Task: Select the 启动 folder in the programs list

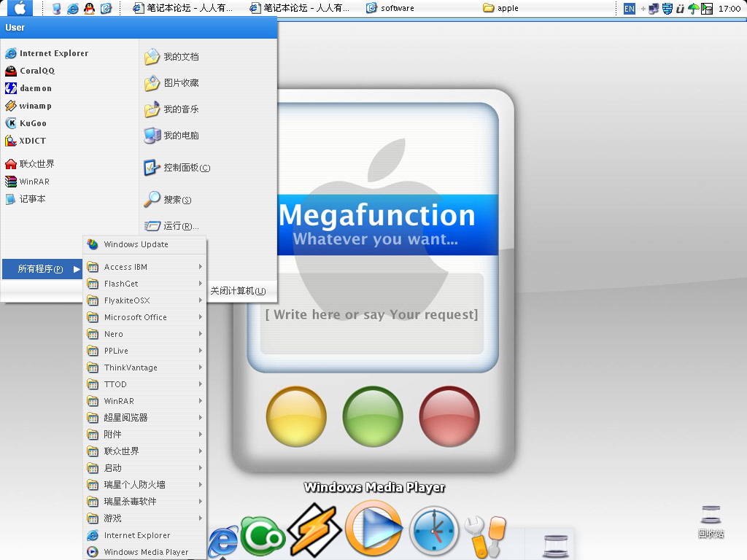Action: 145,468
